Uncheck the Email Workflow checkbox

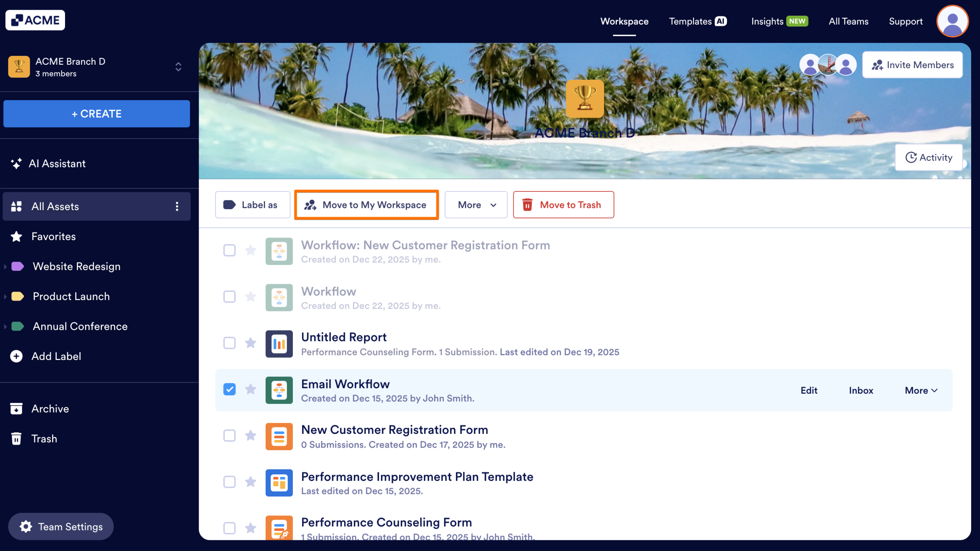[x=229, y=389]
